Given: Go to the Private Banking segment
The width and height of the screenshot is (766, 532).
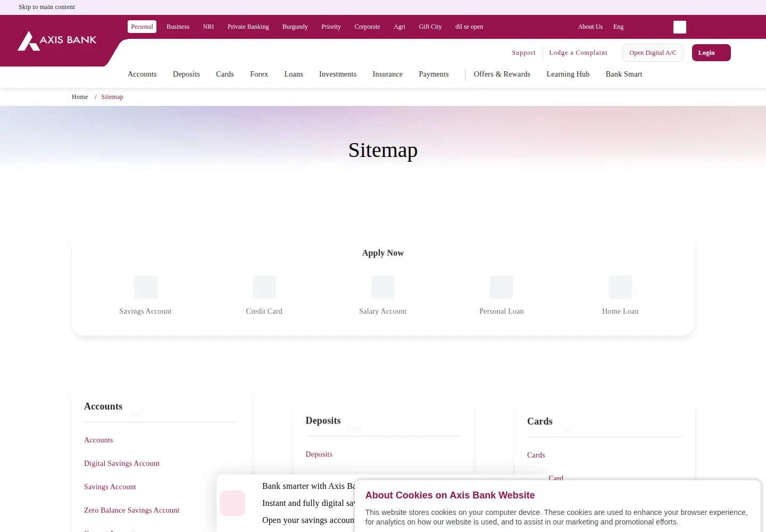Looking at the screenshot, I should click(248, 27).
